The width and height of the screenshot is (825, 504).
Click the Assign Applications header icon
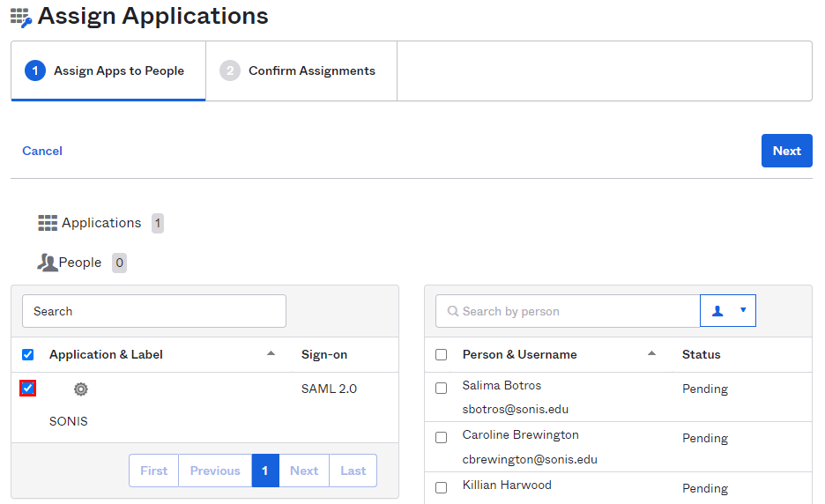[20, 17]
